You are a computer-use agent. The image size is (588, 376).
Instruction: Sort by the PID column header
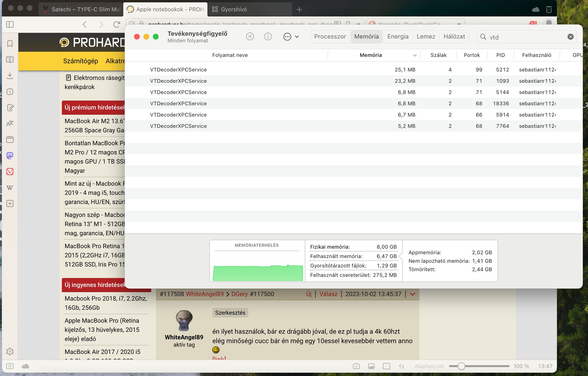point(500,55)
